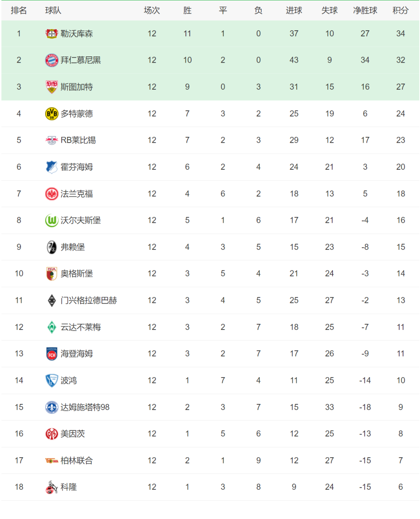This screenshot has width=420, height=519.
Task: Select the VfB Stuttgart badge
Action: tap(51, 87)
